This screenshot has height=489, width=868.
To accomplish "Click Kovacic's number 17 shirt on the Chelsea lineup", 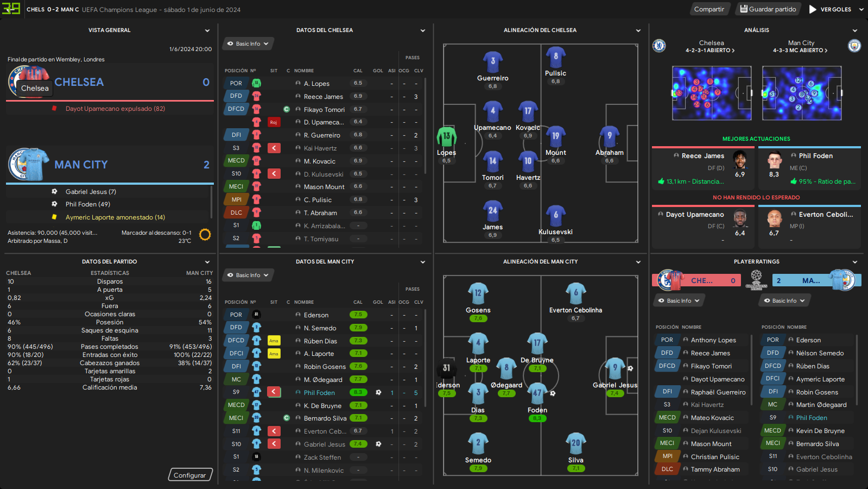I will pos(528,111).
